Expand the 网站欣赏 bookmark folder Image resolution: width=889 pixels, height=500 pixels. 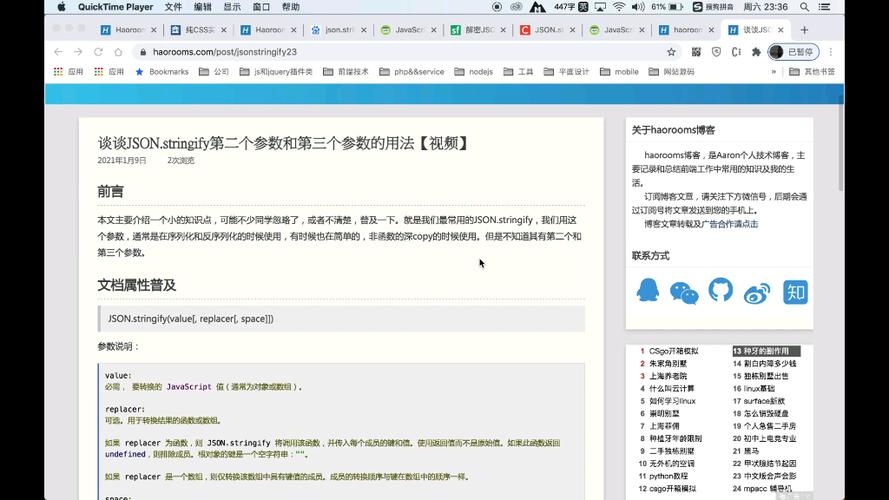pyautogui.click(x=671, y=71)
